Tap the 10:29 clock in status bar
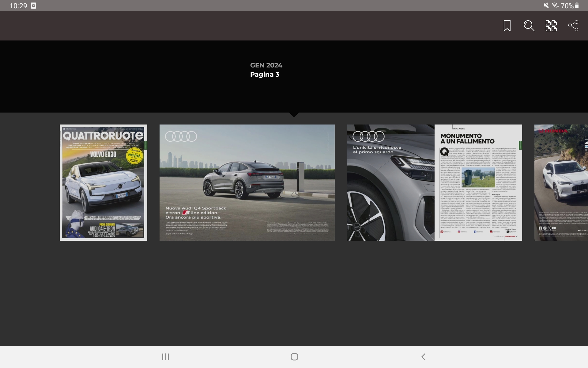Viewport: 588px width, 368px height. (x=18, y=6)
